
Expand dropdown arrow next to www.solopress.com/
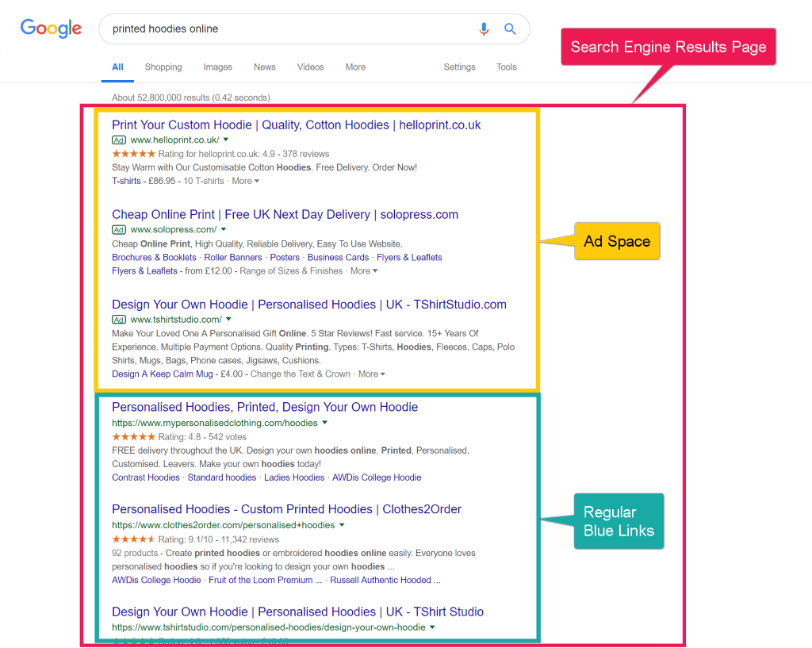pos(224,229)
